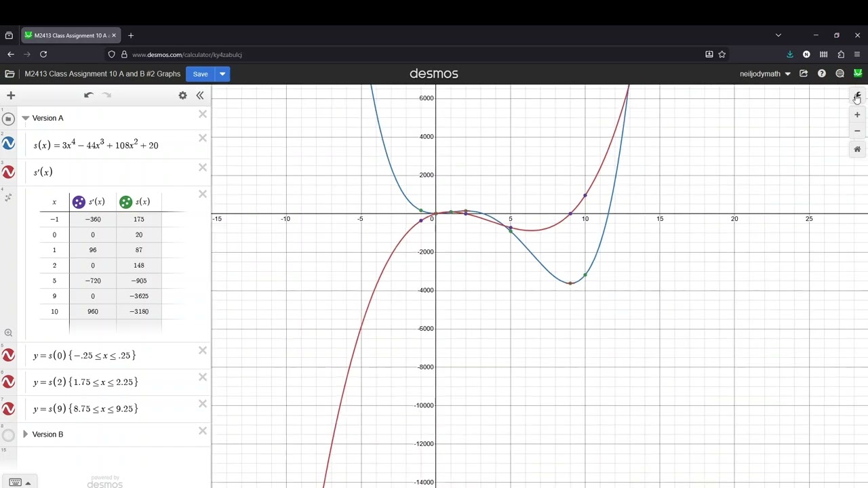Toggle purple s'(x) table column points
868x488 pixels.
[79, 202]
